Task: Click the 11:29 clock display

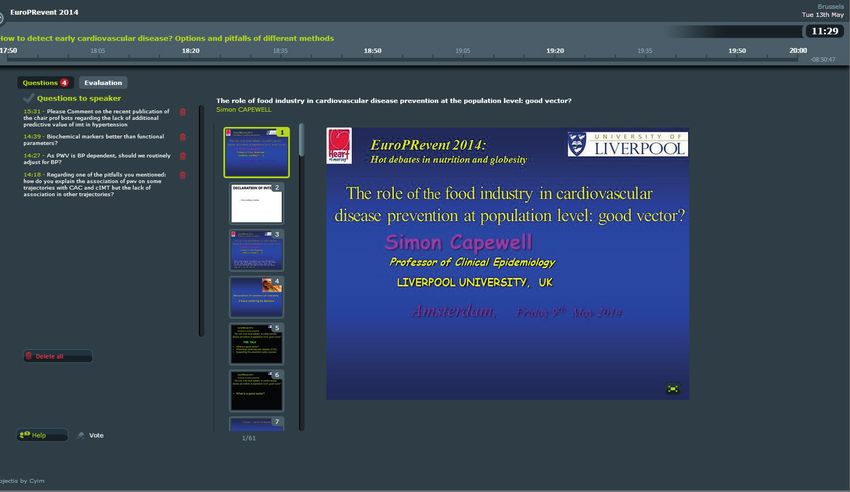Action: pos(825,31)
